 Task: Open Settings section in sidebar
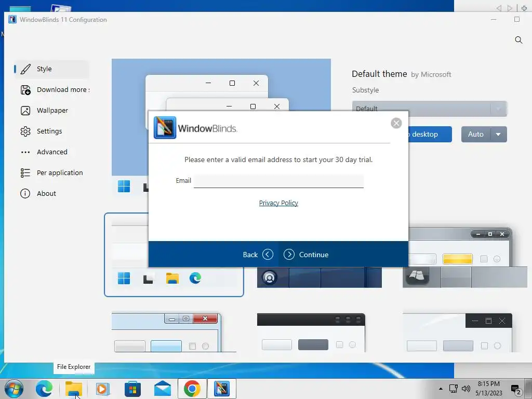pyautogui.click(x=51, y=131)
